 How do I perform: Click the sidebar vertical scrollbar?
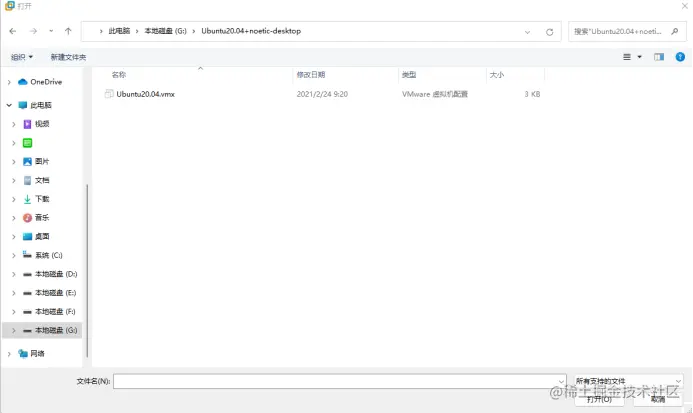[87, 270]
